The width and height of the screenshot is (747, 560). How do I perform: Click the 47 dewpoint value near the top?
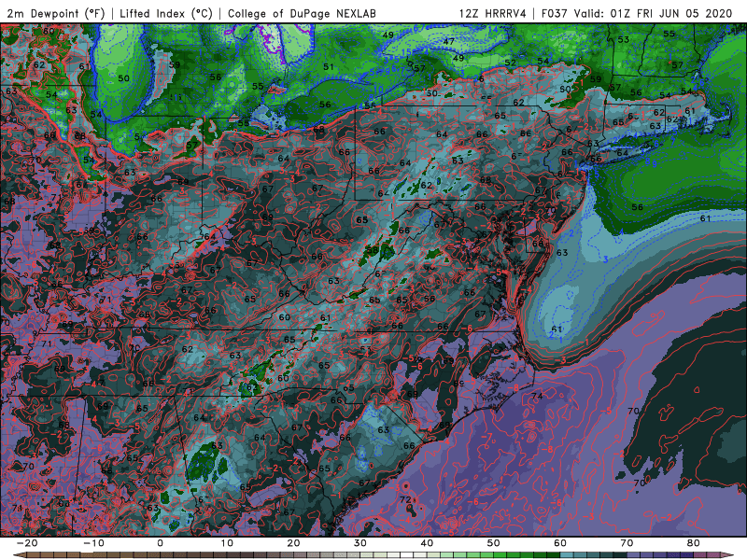(449, 41)
